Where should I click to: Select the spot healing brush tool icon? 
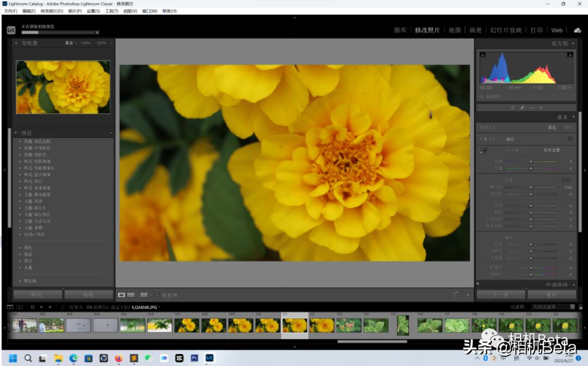pyautogui.click(x=522, y=108)
